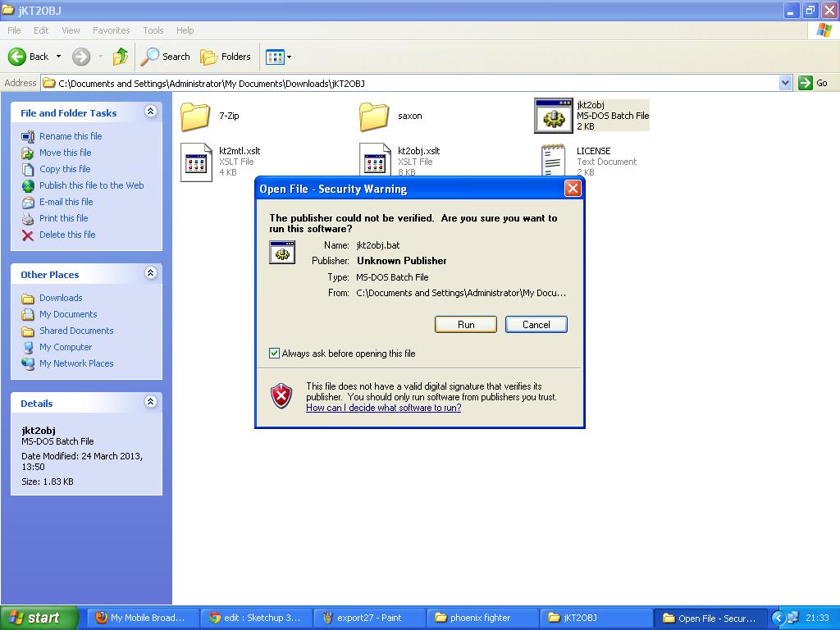Click the Shared Documents folder icon
The height and width of the screenshot is (630, 840).
click(x=28, y=331)
